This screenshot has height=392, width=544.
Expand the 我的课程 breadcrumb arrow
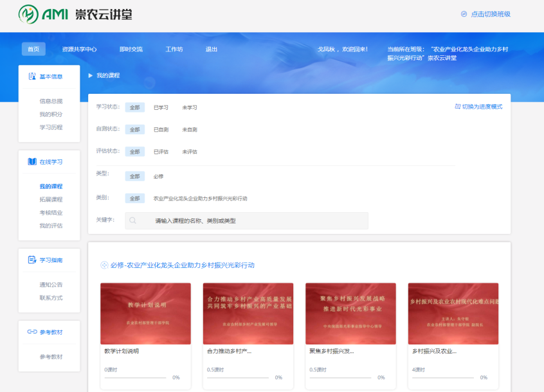pos(91,75)
